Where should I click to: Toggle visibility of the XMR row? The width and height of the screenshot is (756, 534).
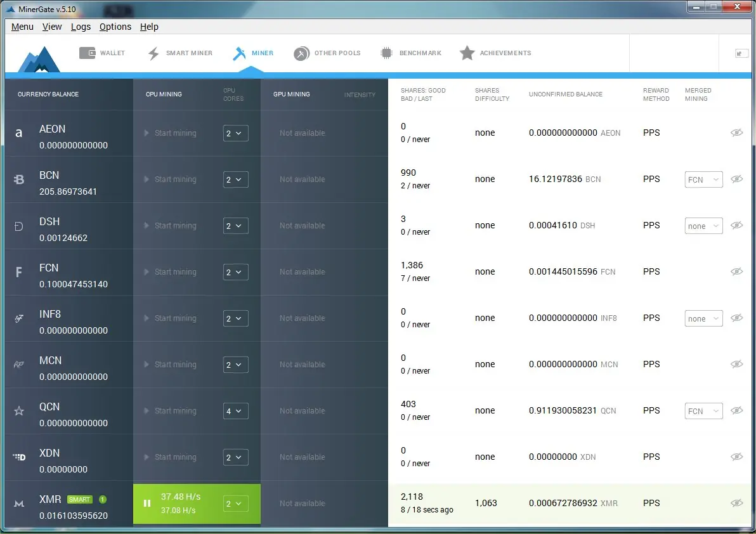pyautogui.click(x=736, y=503)
